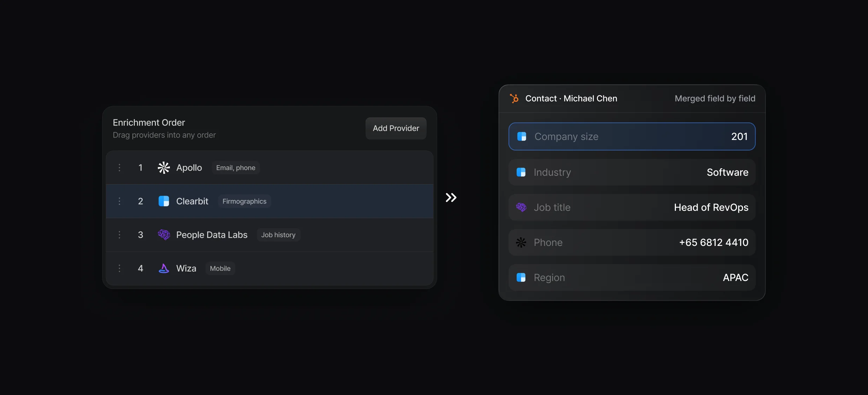Image resolution: width=868 pixels, height=395 pixels.
Task: Grab the drag handle on the Apollo row
Action: [x=119, y=168]
